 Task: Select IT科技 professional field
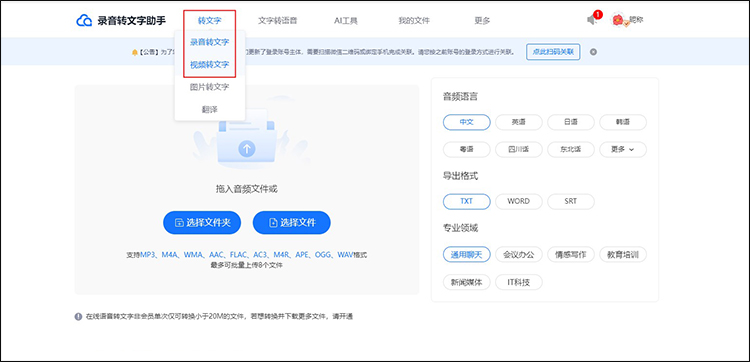pyautogui.click(x=518, y=282)
